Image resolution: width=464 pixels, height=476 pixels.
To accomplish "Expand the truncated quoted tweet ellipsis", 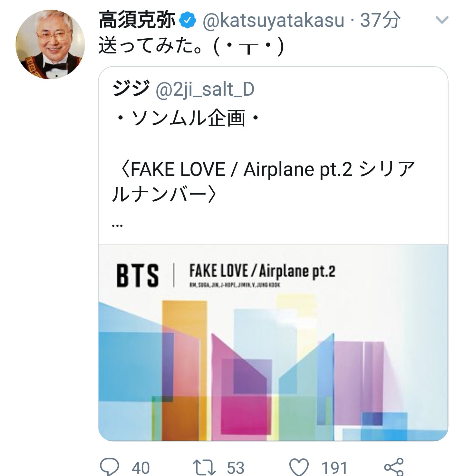I will click(117, 224).
